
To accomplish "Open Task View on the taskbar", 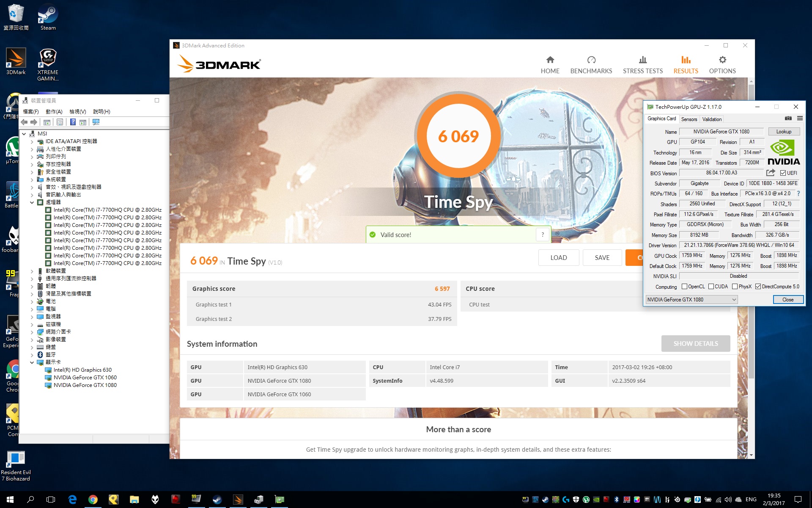I will click(x=51, y=500).
